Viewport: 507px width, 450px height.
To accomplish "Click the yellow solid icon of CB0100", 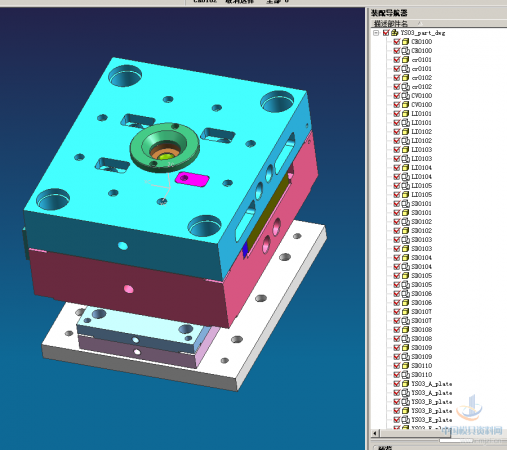I will [405, 42].
